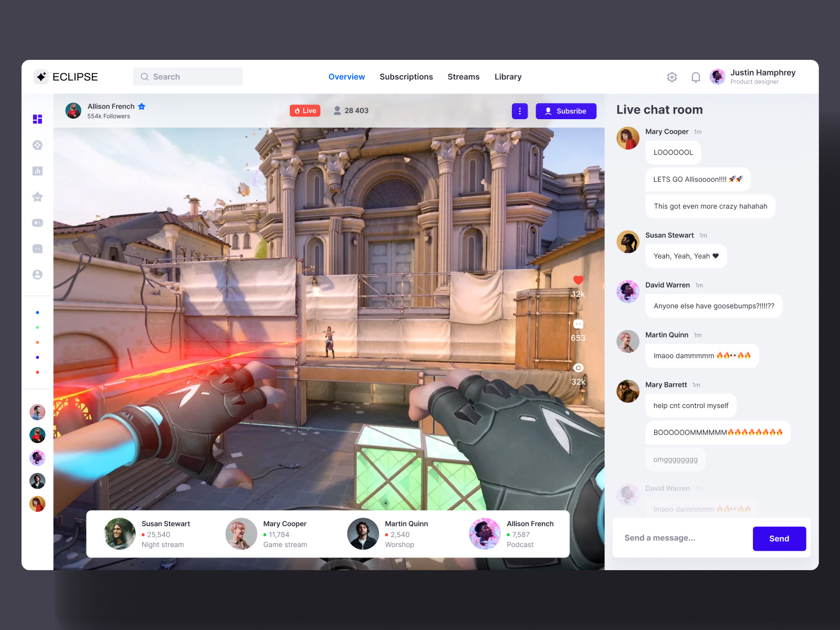Open the profile person icon in sidebar

tap(37, 275)
